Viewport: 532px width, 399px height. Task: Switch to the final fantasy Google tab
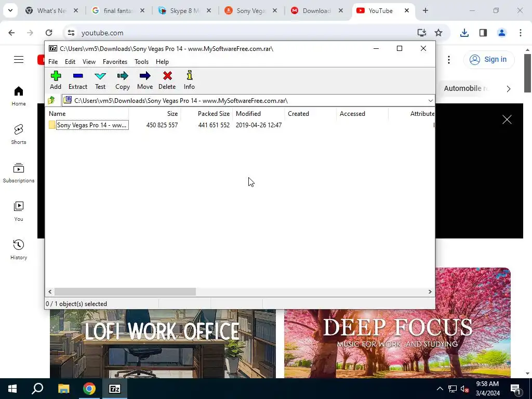118,11
